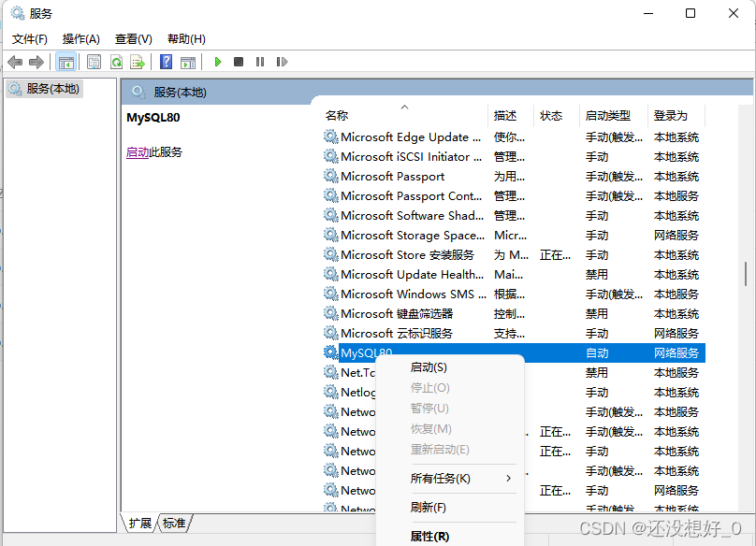This screenshot has height=546, width=756.
Task: Open the 操作(A) menu
Action: point(81,39)
